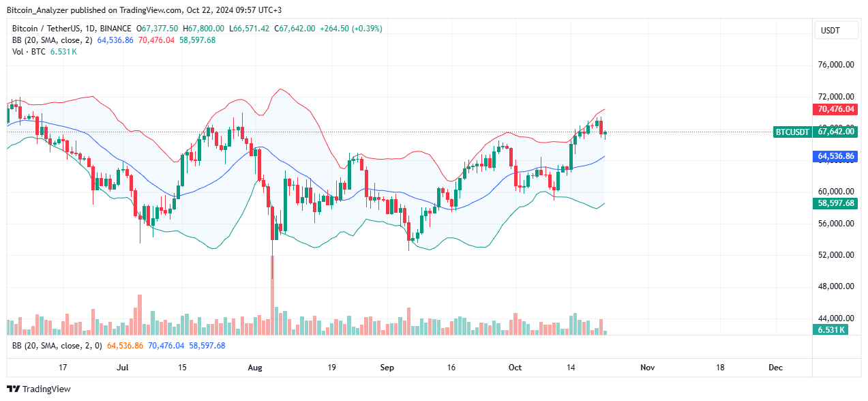Click the 52,000.00 price scale label
Screen dimensions: 868x401
pos(836,255)
